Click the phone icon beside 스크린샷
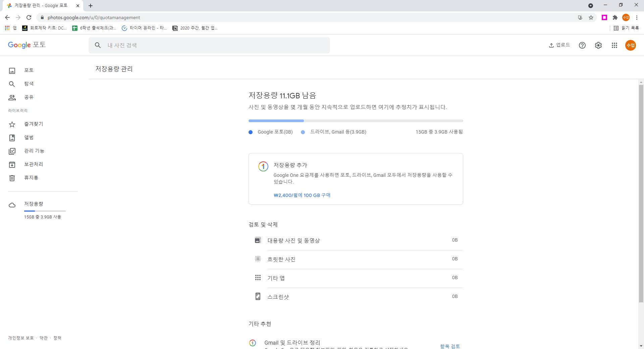This screenshot has height=349, width=644. click(258, 296)
